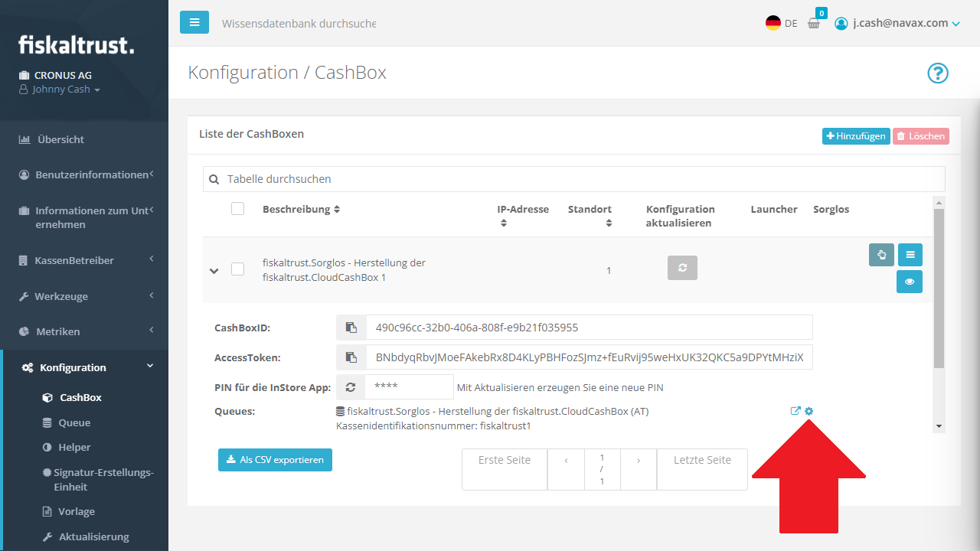Image resolution: width=980 pixels, height=551 pixels.
Task: Select all rows with header checkbox
Action: [237, 209]
